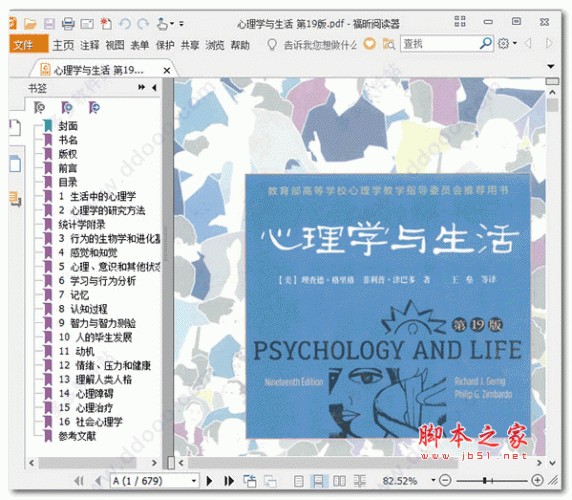The image size is (572, 500).
Task: Click the Redo arrow icon
Action: pos(143,24)
